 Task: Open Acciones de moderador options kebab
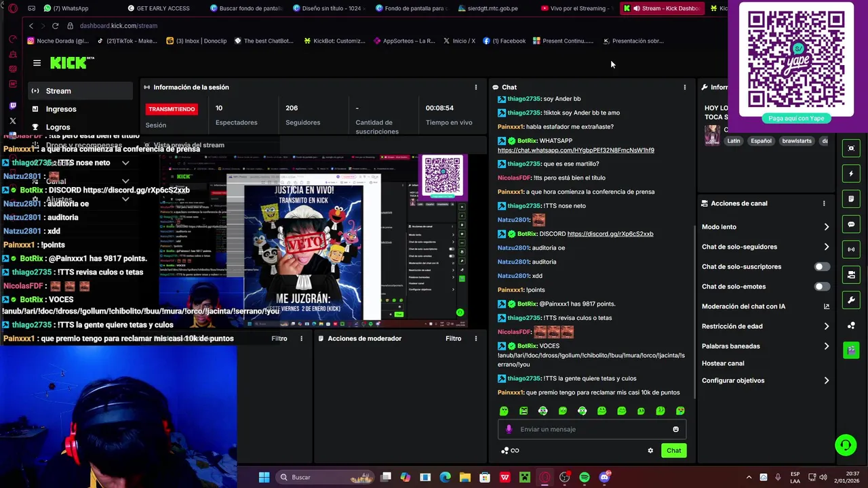(476, 338)
